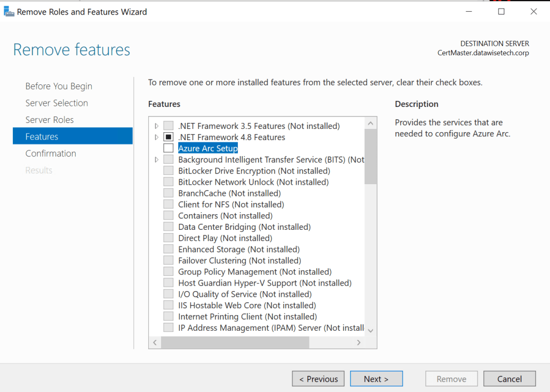Viewport: 550px width, 392px height.
Task: Click the IIS Hostable Web Core checkbox
Action: (x=168, y=306)
